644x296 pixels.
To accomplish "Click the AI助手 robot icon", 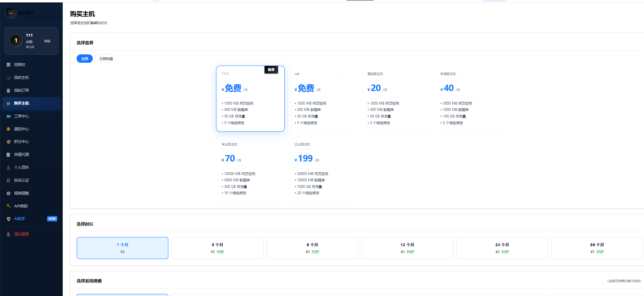I will pyautogui.click(x=8, y=219).
